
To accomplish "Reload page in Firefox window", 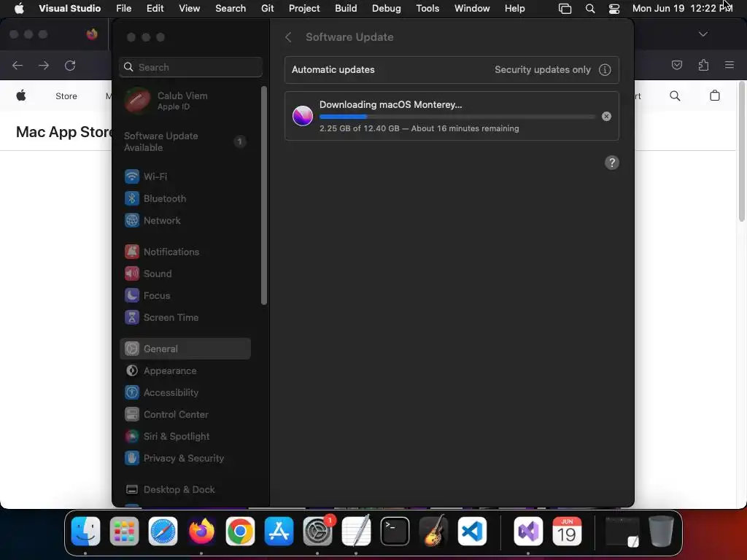I will pyautogui.click(x=70, y=65).
